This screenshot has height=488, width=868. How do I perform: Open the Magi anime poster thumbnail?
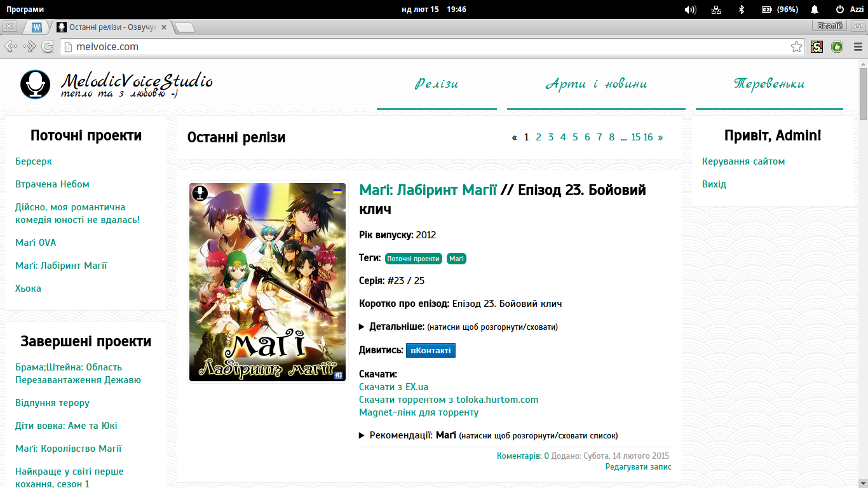268,282
